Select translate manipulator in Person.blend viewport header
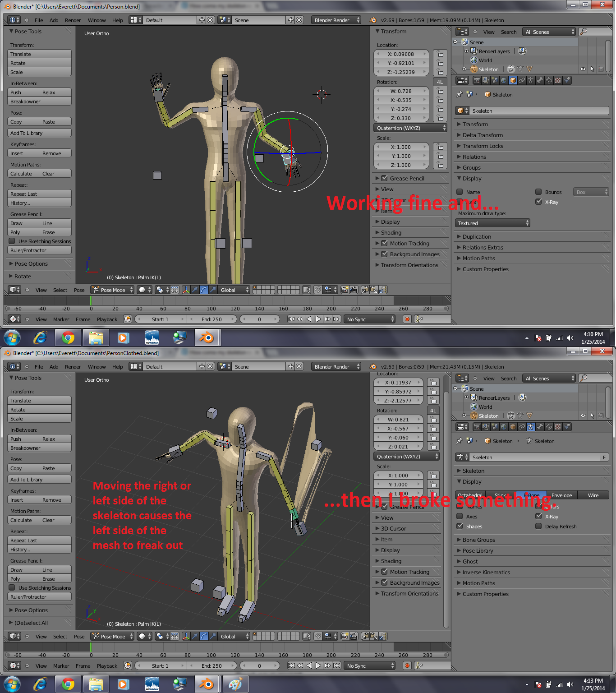 pyautogui.click(x=195, y=290)
